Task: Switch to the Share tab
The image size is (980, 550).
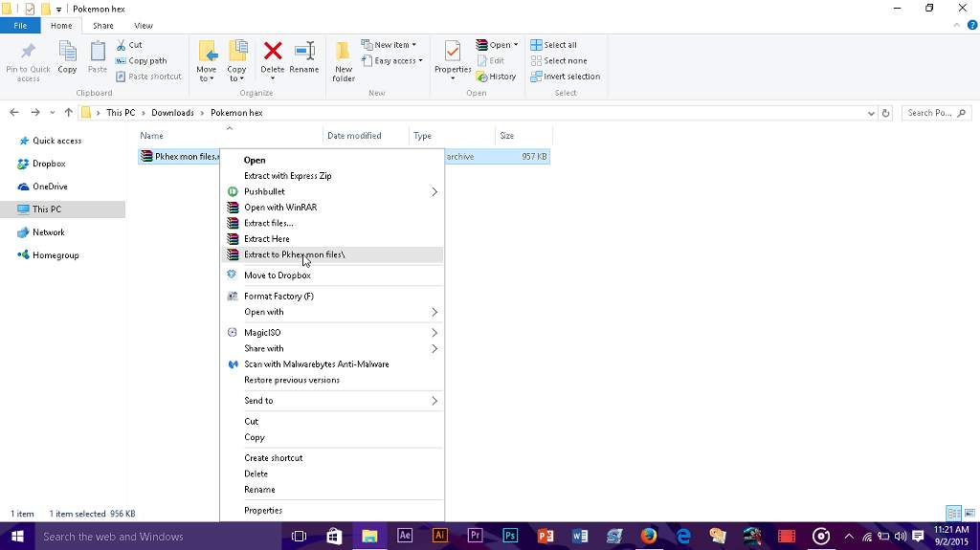Action: click(x=103, y=26)
